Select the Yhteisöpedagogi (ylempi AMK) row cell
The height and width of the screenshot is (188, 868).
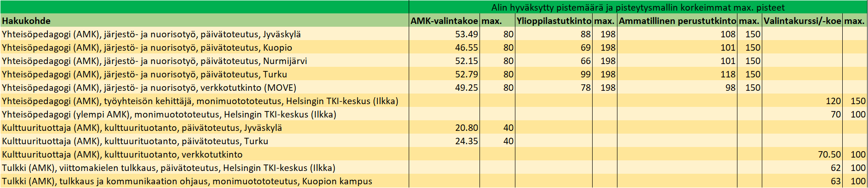pyautogui.click(x=205, y=114)
